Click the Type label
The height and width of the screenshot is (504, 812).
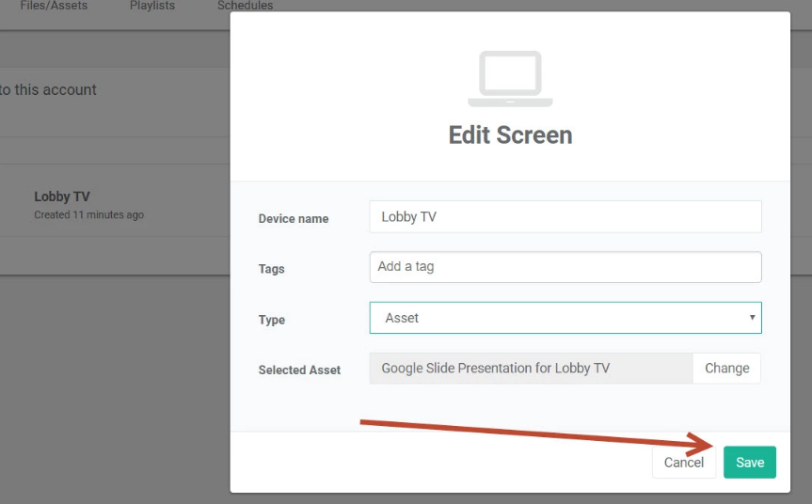pos(272,320)
